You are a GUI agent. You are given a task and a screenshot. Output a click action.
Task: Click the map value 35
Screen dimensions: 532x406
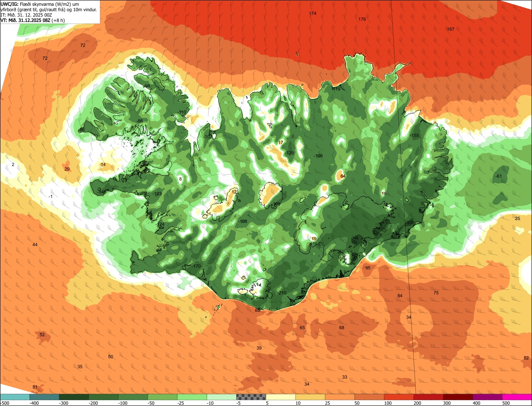pyautogui.click(x=80, y=367)
